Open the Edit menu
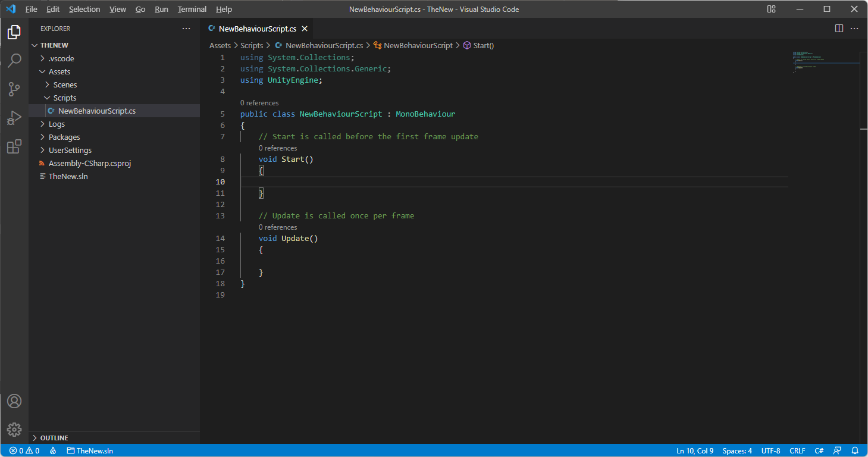 [53, 9]
